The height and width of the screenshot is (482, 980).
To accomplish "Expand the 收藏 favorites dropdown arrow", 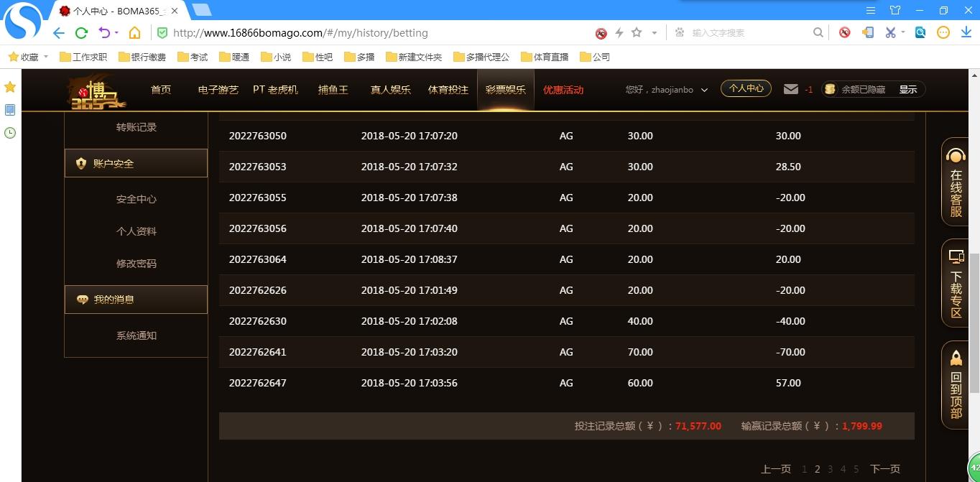I will [x=46, y=57].
